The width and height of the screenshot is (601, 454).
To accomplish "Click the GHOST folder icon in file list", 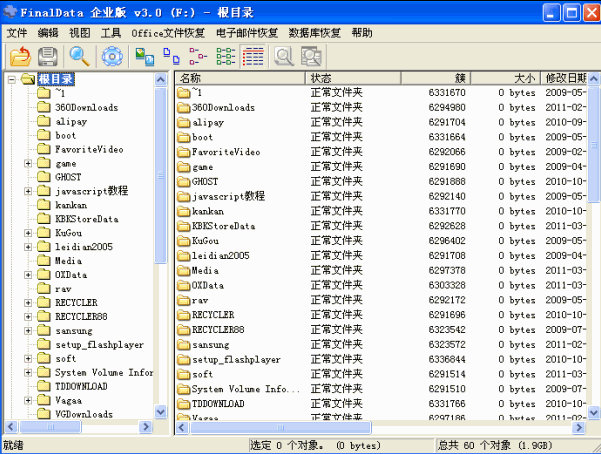I will pyautogui.click(x=184, y=182).
